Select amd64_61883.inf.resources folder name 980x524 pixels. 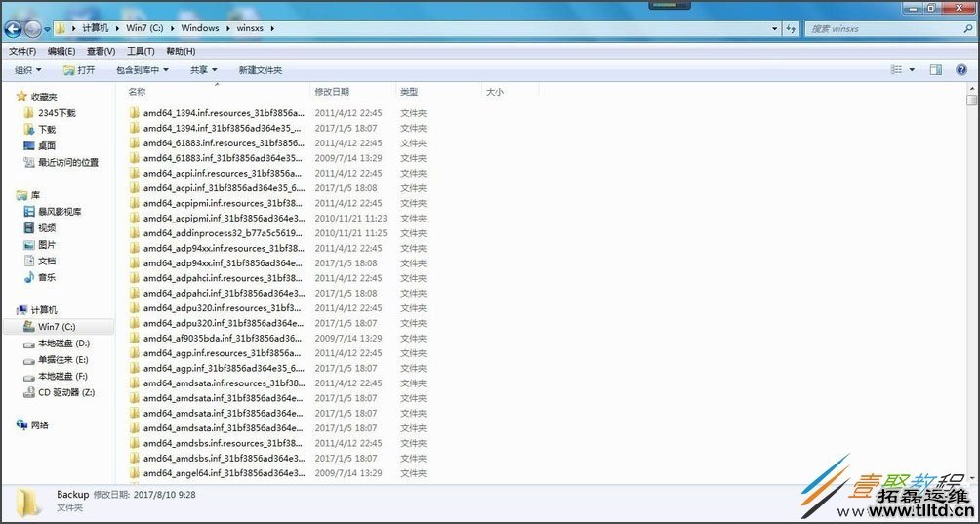[224, 143]
